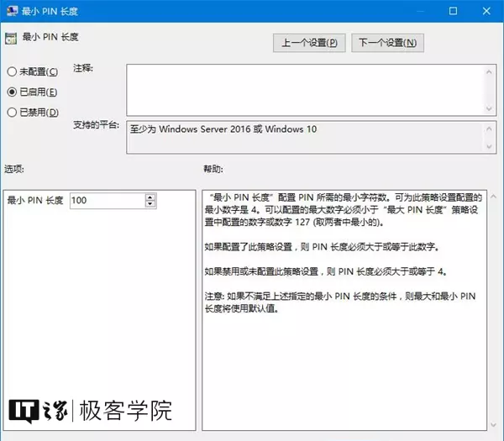
Task: Go to 下一个设置(N) next setting
Action: [x=387, y=43]
